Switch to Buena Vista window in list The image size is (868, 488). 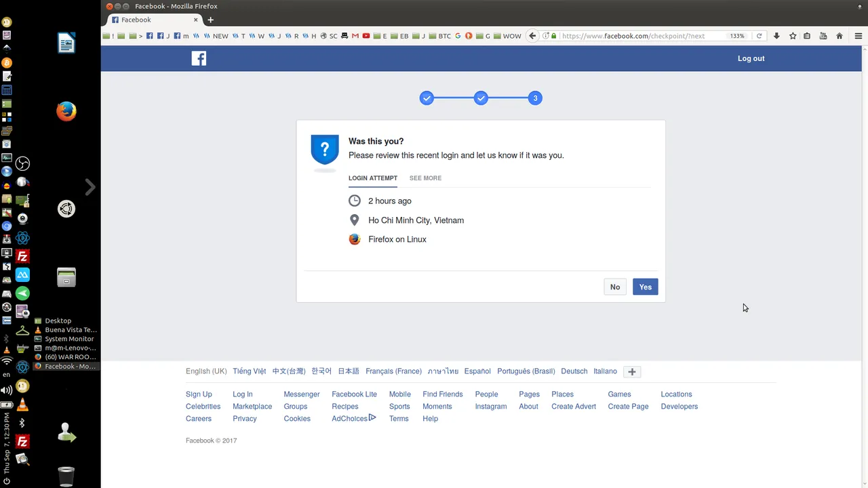66,330
